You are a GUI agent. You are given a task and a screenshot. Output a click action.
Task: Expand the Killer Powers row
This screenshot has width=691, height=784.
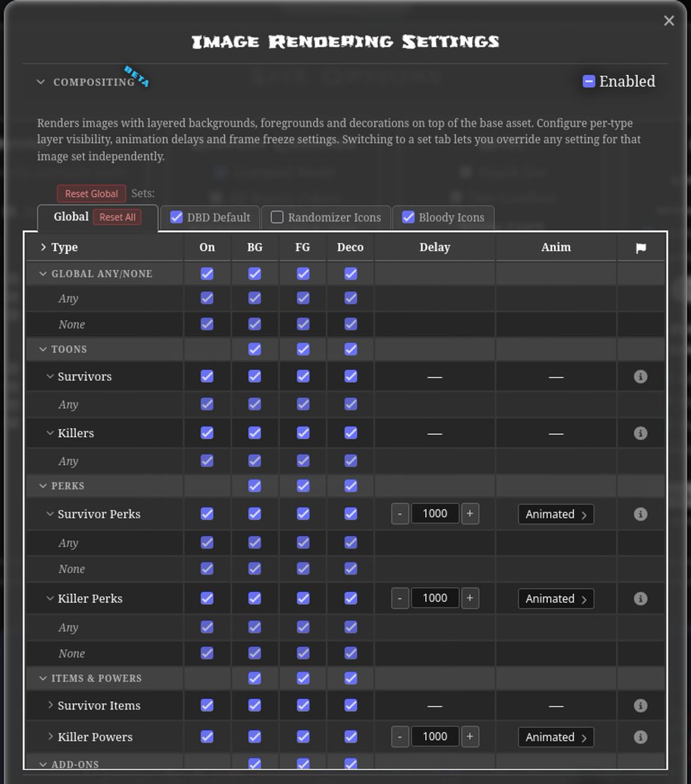[50, 737]
